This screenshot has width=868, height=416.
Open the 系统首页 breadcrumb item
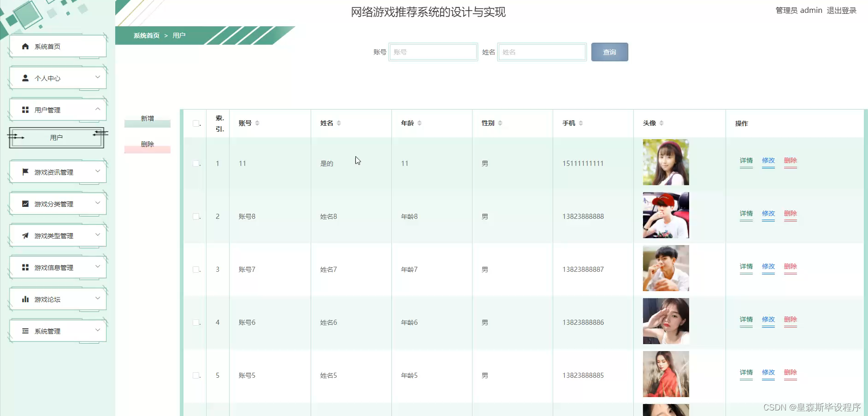tap(146, 35)
